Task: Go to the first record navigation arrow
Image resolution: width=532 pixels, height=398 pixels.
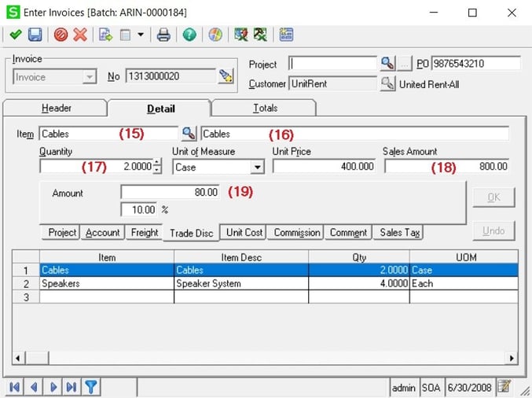Action: [15, 387]
